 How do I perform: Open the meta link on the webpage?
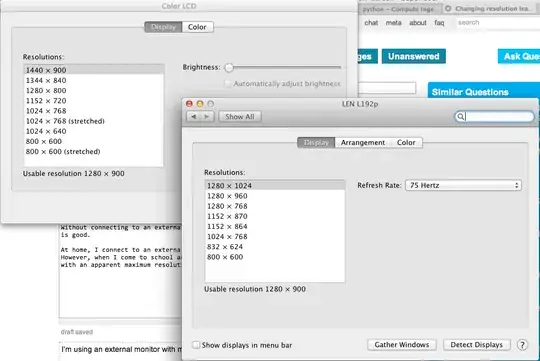(x=393, y=23)
